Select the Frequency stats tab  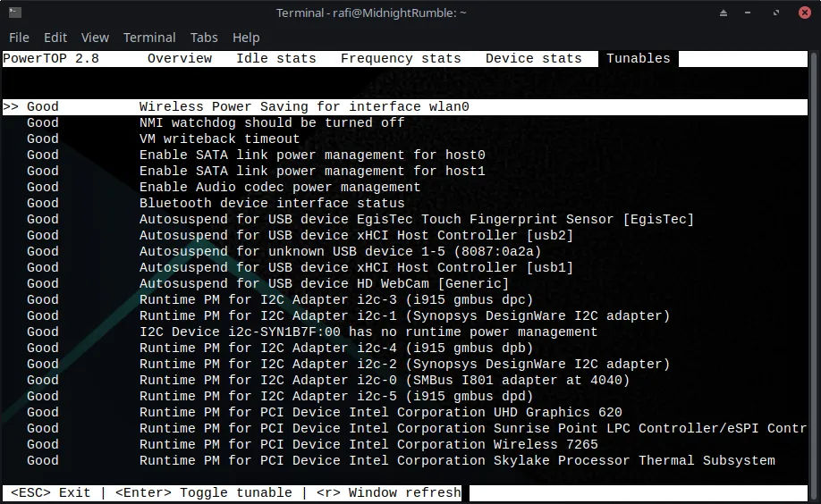point(401,59)
